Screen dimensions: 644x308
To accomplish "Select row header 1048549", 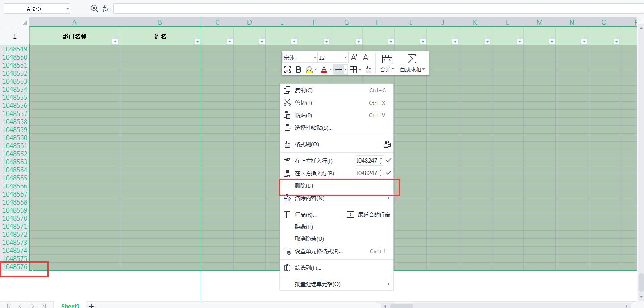I will 15,49.
